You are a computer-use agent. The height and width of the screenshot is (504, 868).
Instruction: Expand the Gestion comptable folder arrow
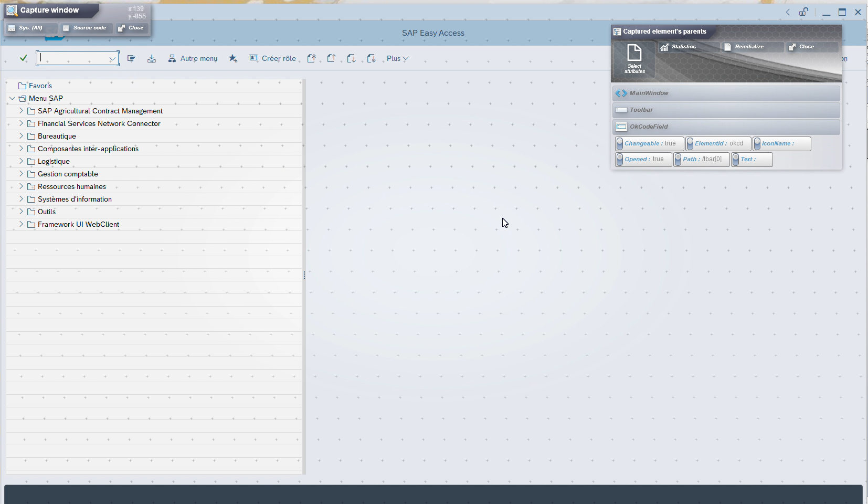point(21,174)
